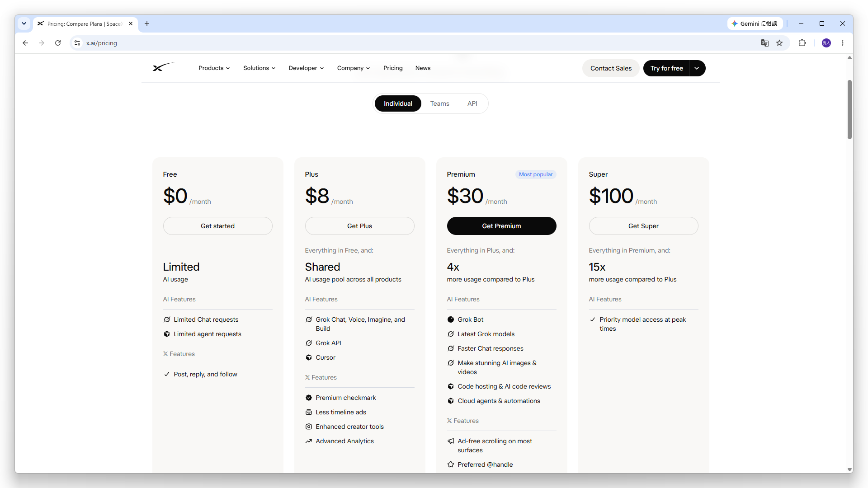The height and width of the screenshot is (488, 868).
Task: Click the Premium checkmark badge icon
Action: [x=309, y=398]
